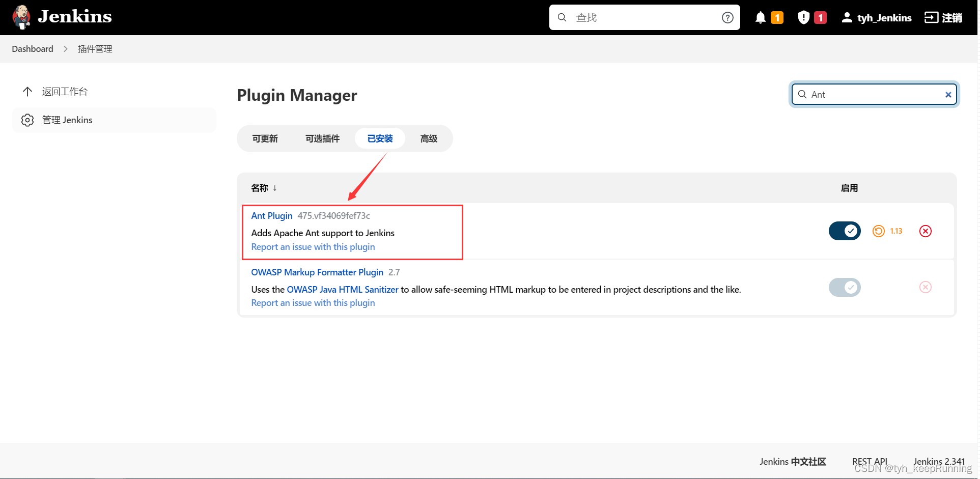Open 管理 Jenkins in sidebar

coord(114,120)
